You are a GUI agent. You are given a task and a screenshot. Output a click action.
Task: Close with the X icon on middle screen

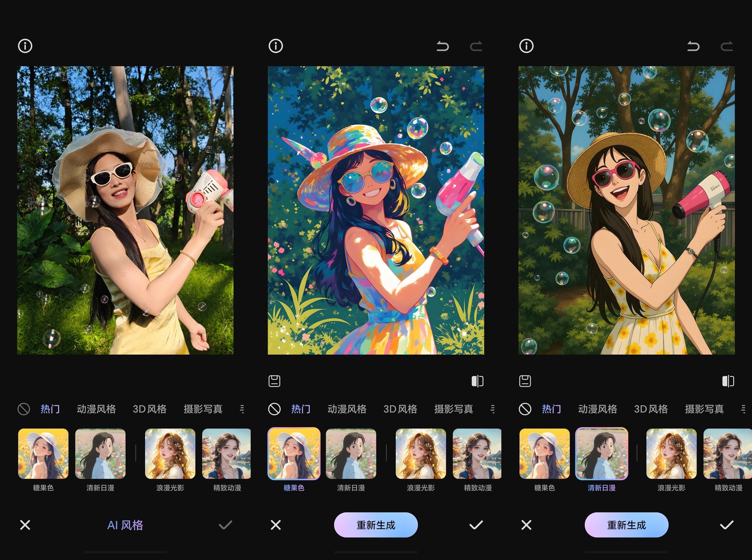coord(276,525)
